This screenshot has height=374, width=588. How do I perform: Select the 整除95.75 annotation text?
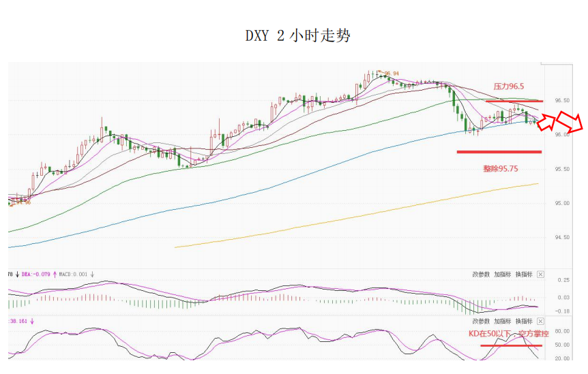click(500, 168)
